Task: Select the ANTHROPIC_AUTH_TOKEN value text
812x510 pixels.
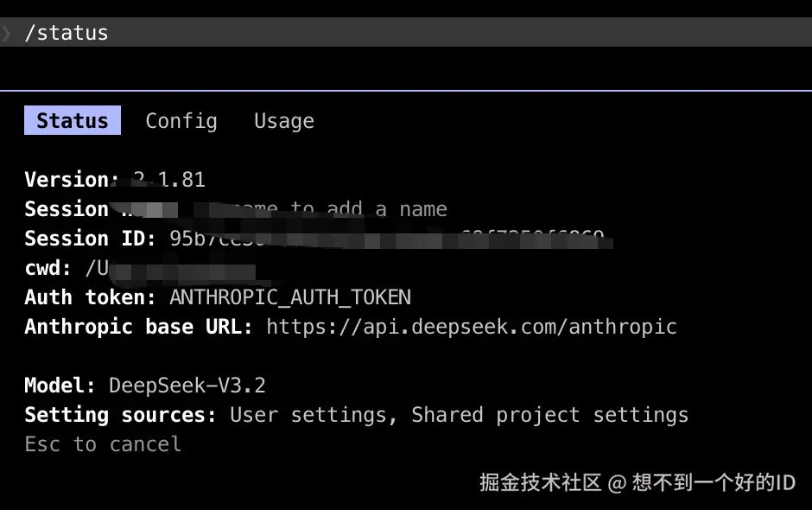Action: 290,297
